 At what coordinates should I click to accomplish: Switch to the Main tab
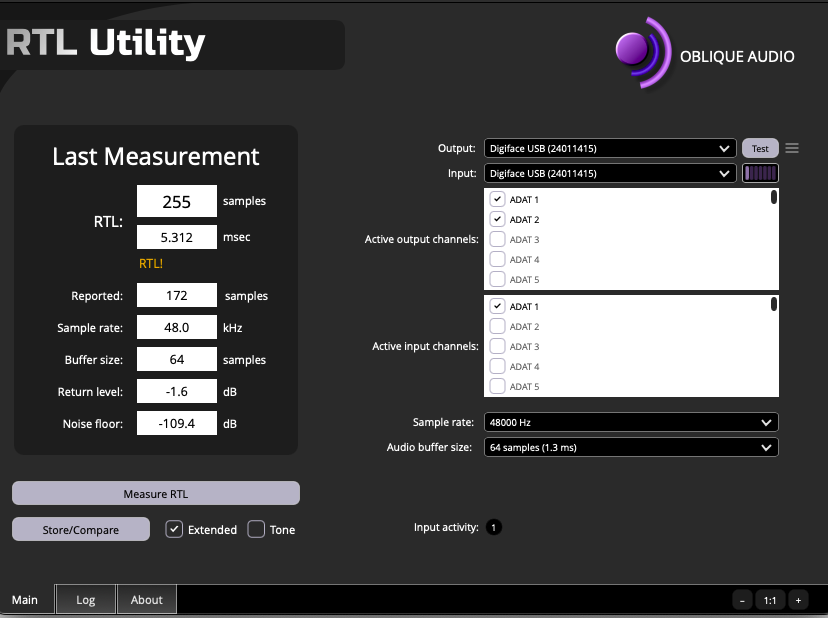(25, 600)
